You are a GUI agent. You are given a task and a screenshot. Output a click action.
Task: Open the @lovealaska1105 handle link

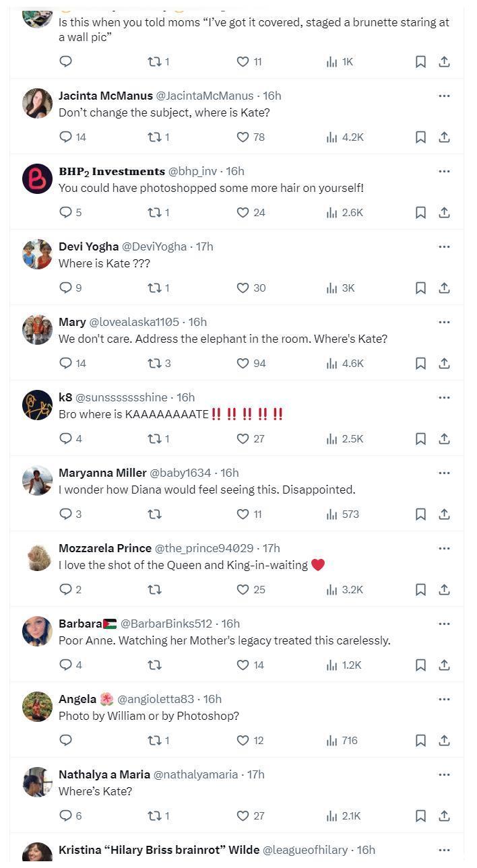[134, 322]
